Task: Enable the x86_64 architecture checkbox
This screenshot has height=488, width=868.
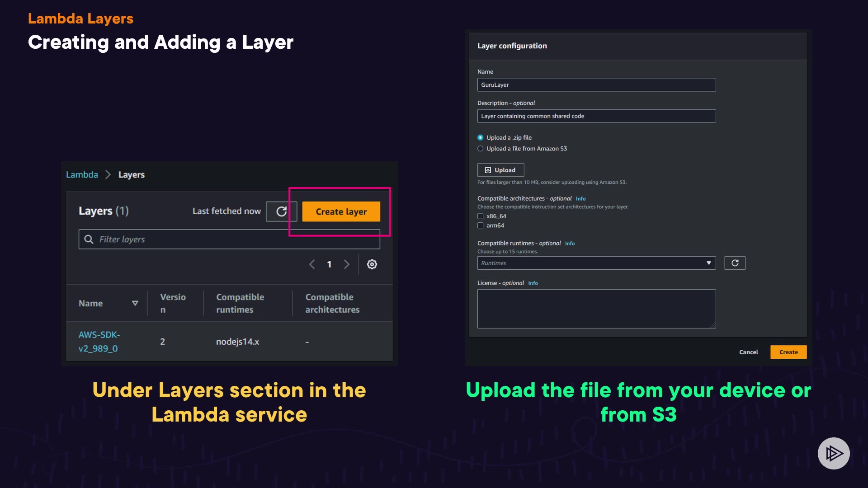Action: click(481, 216)
